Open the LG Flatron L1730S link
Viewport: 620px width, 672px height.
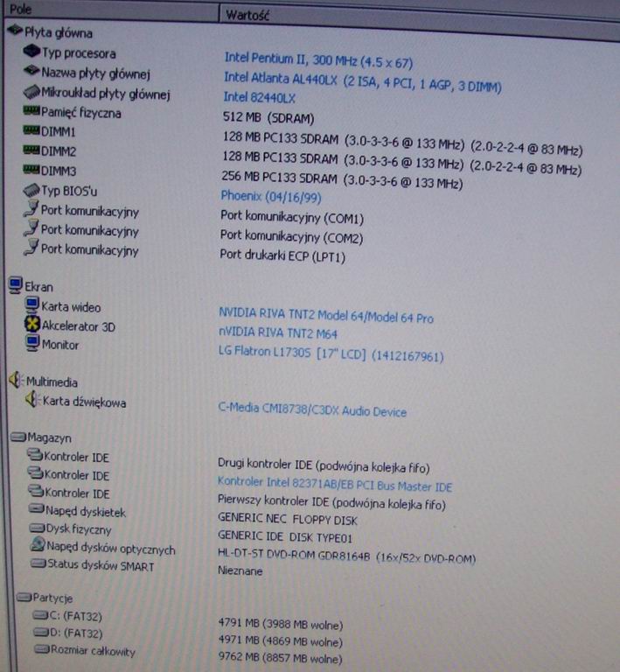tap(331, 353)
